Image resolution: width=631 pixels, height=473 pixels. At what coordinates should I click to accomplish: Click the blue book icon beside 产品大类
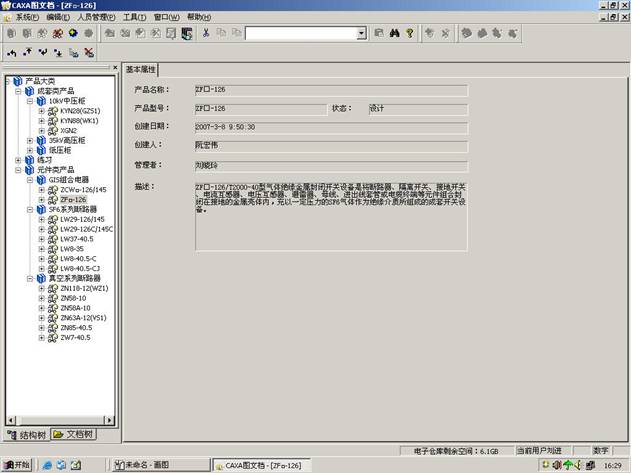click(17, 81)
